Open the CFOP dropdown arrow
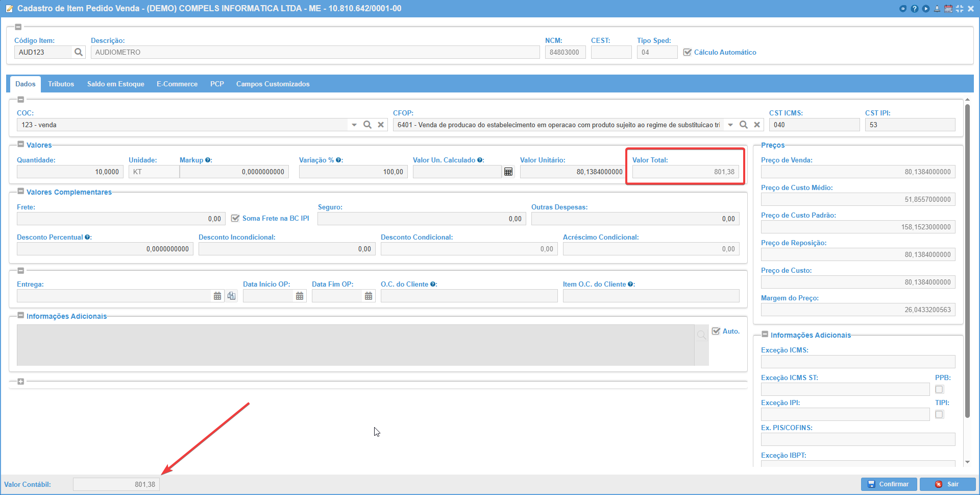The height and width of the screenshot is (495, 980). [x=730, y=125]
